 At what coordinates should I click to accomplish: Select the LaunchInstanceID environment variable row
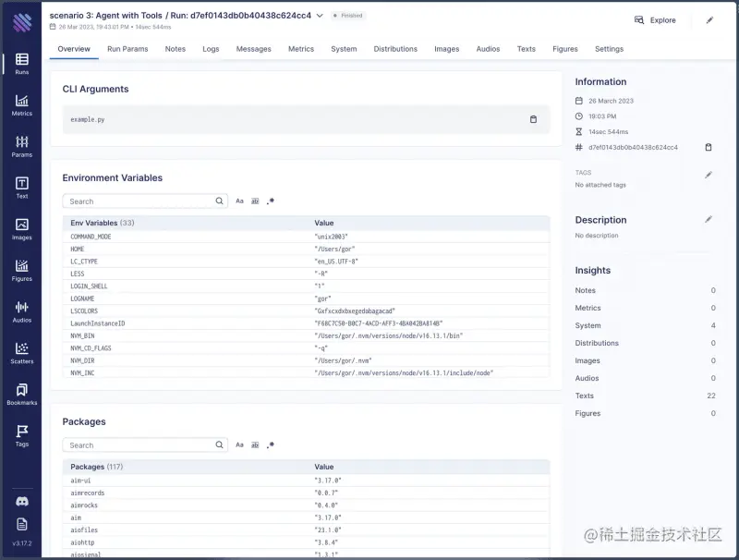[306, 323]
